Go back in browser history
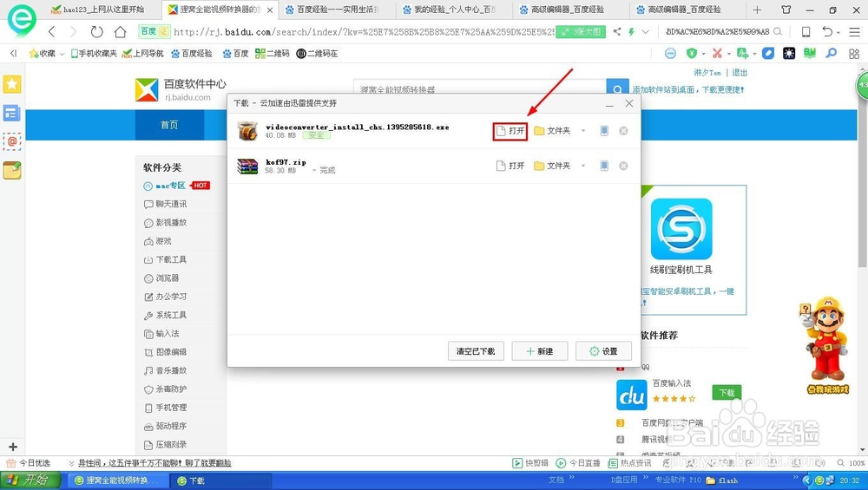This screenshot has width=868, height=490. [x=51, y=32]
